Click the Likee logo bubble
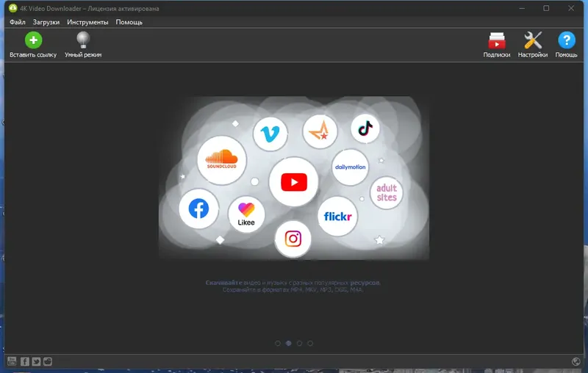588x373 pixels. point(246,214)
